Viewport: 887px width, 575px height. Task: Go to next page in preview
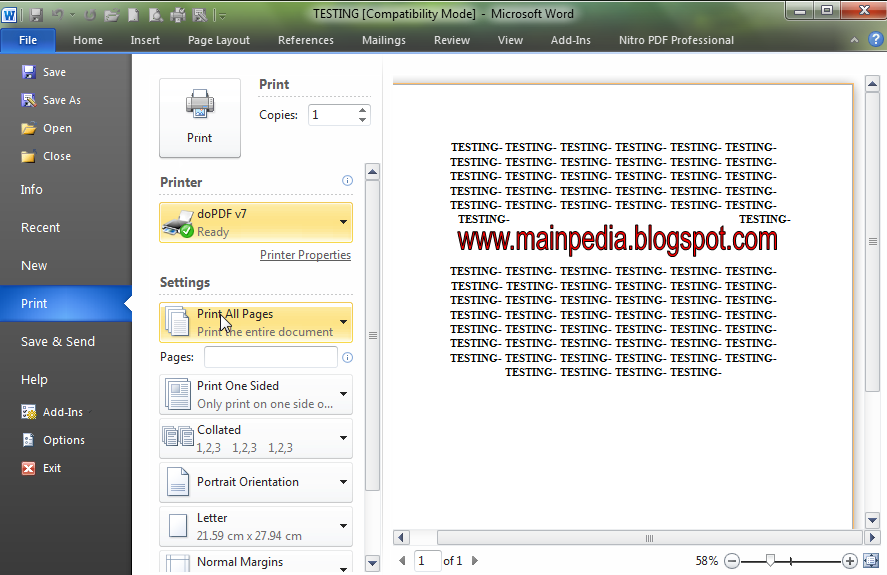click(475, 560)
